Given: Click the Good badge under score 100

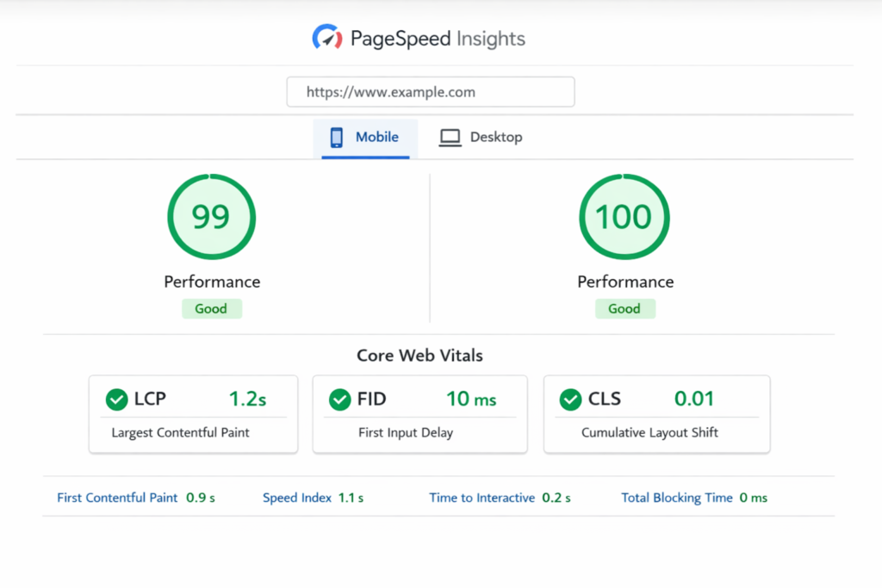Looking at the screenshot, I should 624,309.
